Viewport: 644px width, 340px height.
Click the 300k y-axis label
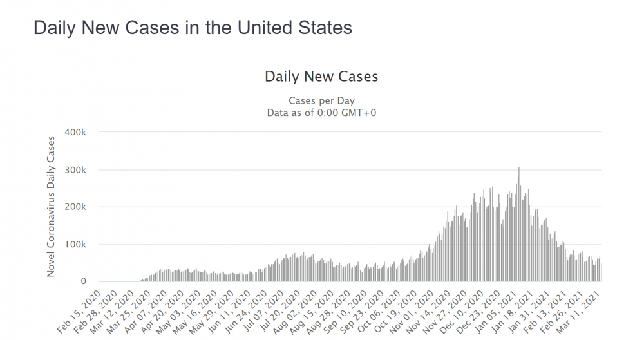pyautogui.click(x=75, y=169)
